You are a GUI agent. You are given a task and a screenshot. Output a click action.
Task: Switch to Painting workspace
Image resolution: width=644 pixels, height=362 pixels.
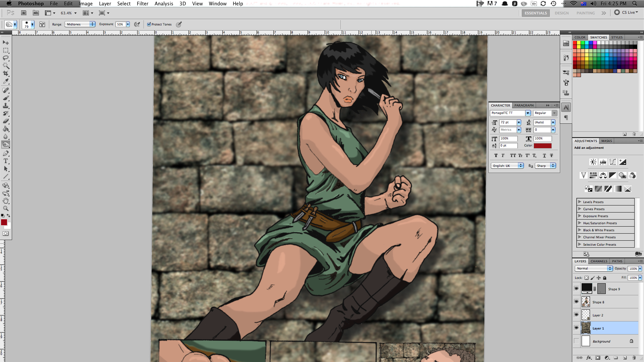(x=586, y=13)
